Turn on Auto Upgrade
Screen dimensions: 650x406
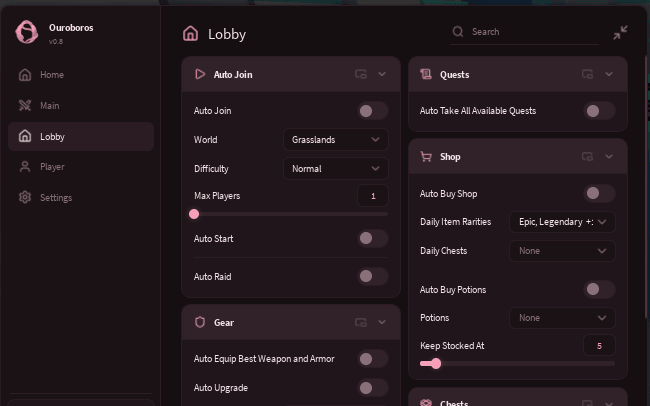tap(373, 388)
